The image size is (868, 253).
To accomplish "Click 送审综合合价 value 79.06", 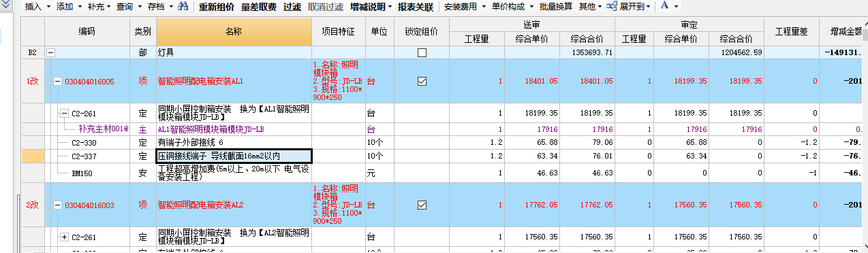I will coord(603,143).
